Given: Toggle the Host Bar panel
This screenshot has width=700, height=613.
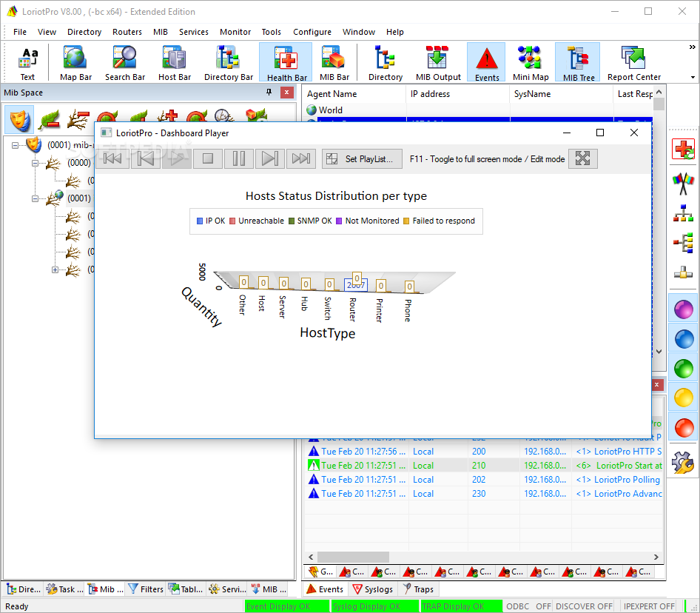Looking at the screenshot, I should 174,63.
